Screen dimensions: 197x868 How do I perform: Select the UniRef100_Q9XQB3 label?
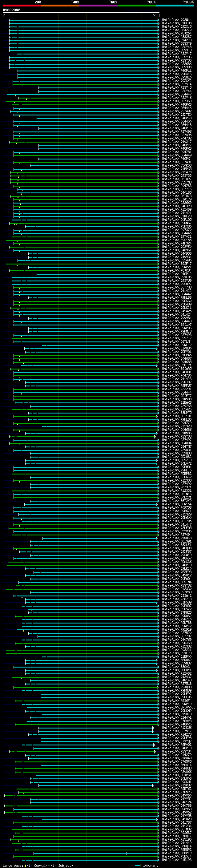177,687
